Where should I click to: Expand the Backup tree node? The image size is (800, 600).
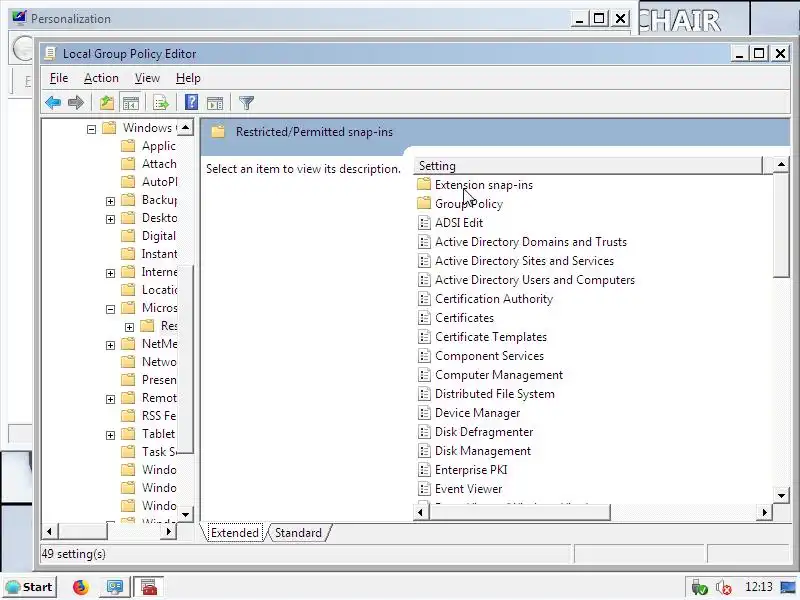pyautogui.click(x=110, y=201)
